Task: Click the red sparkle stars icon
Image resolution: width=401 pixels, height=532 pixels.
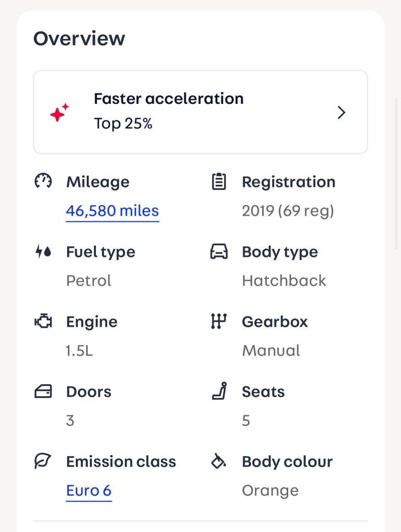Action: coord(60,112)
